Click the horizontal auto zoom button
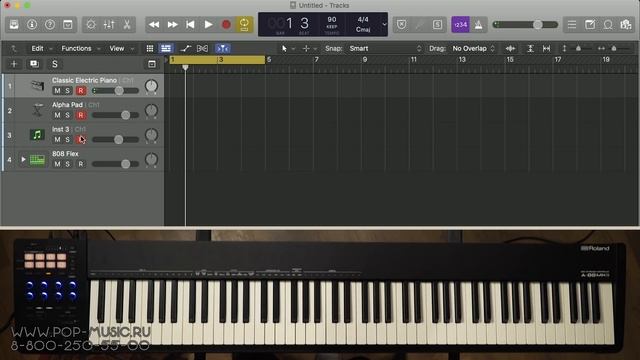 click(x=546, y=48)
